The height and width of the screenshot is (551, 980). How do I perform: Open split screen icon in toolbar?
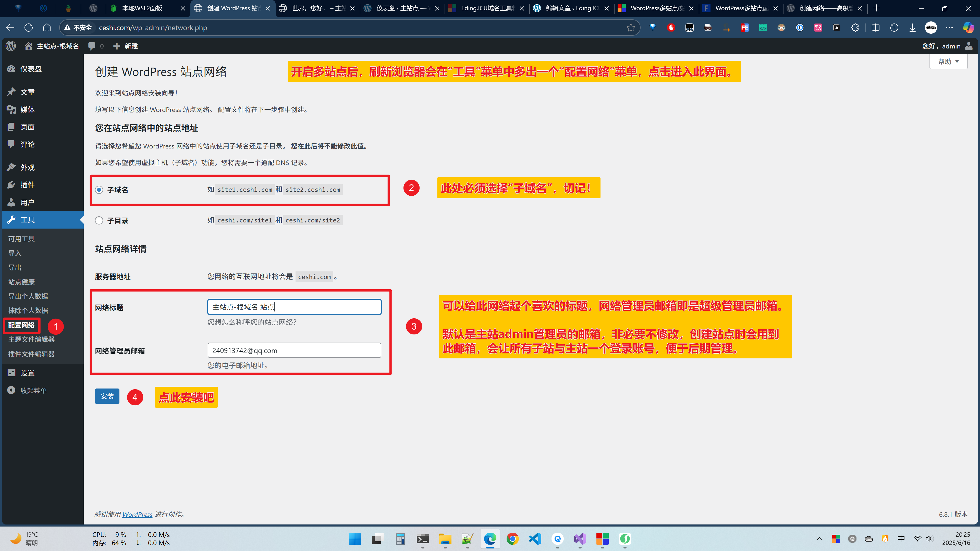coord(875,27)
